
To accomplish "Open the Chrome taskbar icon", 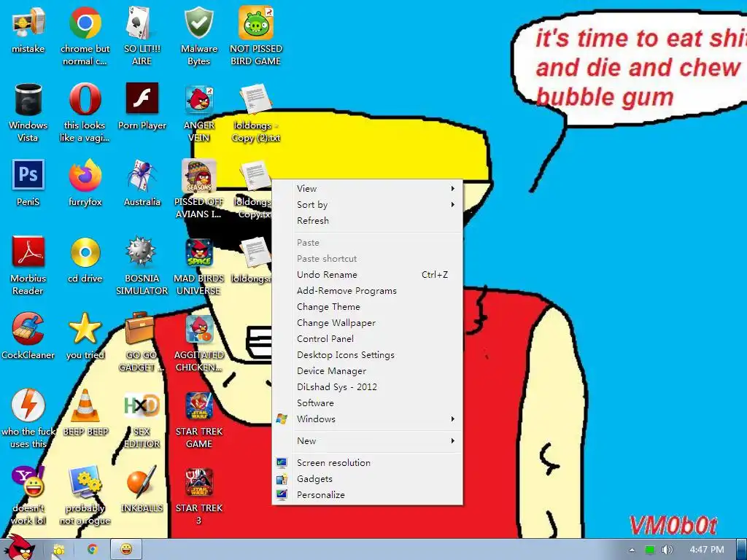I will pos(93,550).
